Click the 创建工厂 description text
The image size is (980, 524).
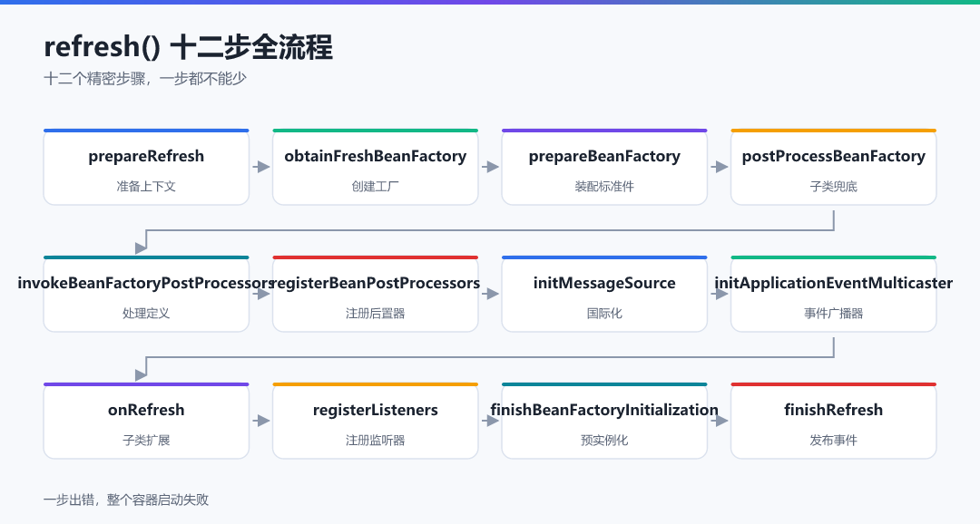(375, 186)
